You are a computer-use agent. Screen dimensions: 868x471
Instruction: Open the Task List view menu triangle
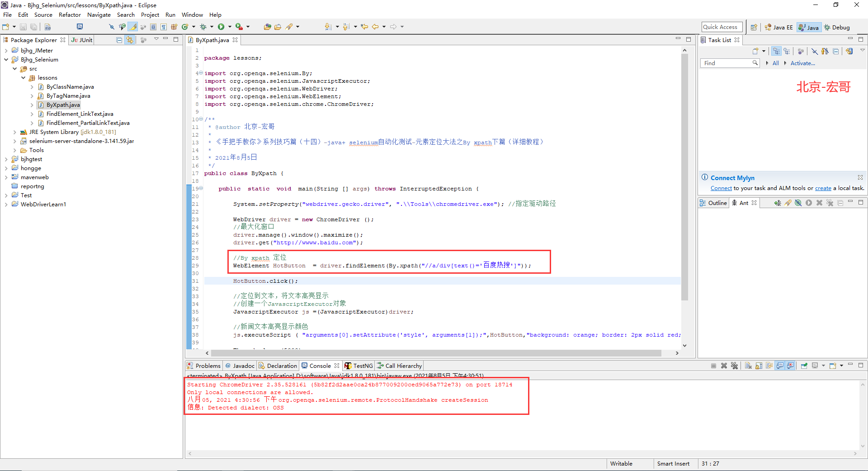click(x=862, y=50)
